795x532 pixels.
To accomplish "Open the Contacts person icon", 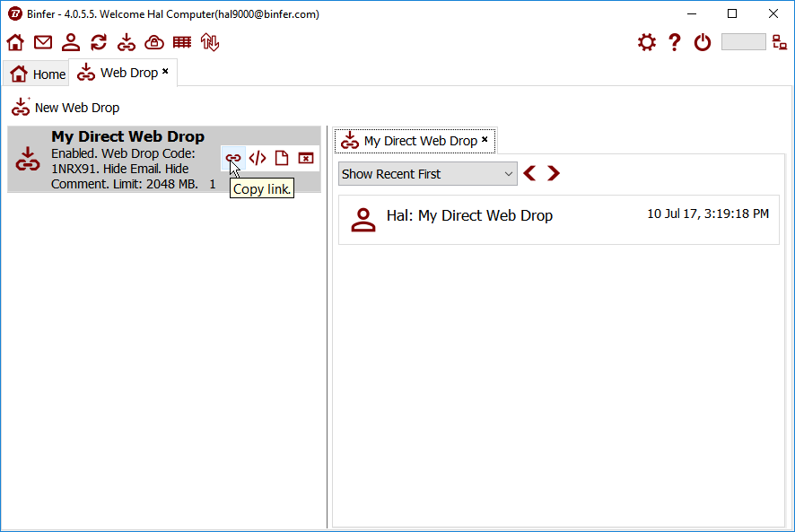I will coord(71,42).
